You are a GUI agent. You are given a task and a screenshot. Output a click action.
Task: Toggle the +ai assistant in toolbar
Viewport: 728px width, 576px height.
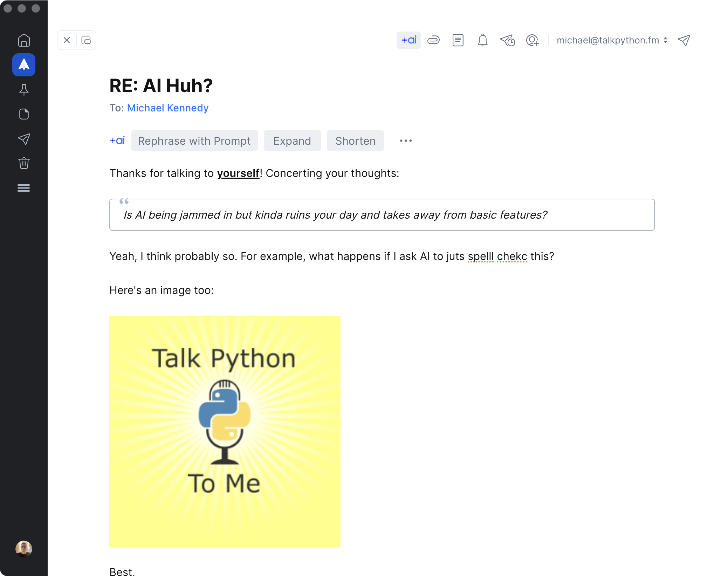(x=408, y=40)
